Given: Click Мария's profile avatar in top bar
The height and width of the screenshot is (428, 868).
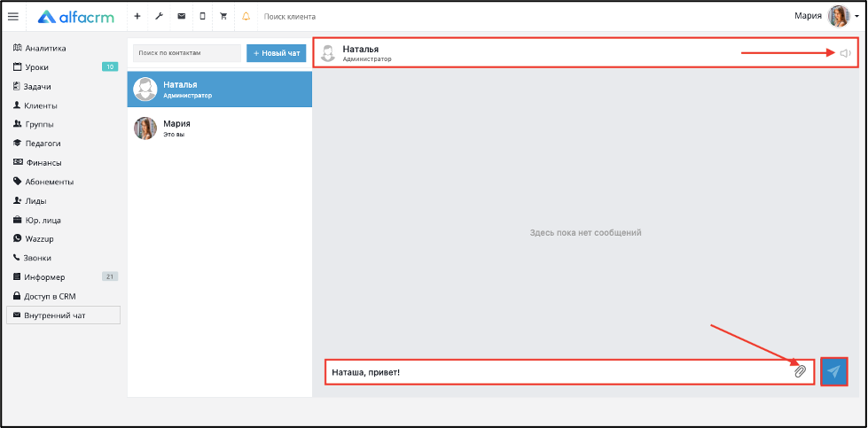Looking at the screenshot, I should 839,16.
